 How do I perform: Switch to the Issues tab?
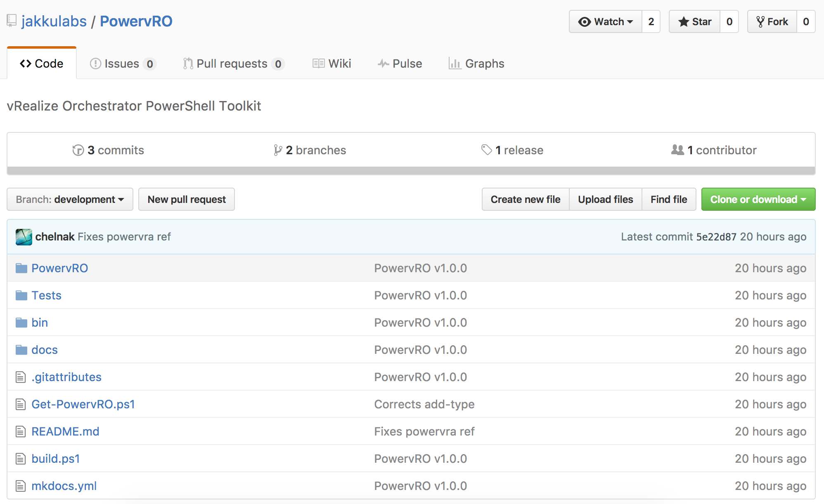click(122, 63)
